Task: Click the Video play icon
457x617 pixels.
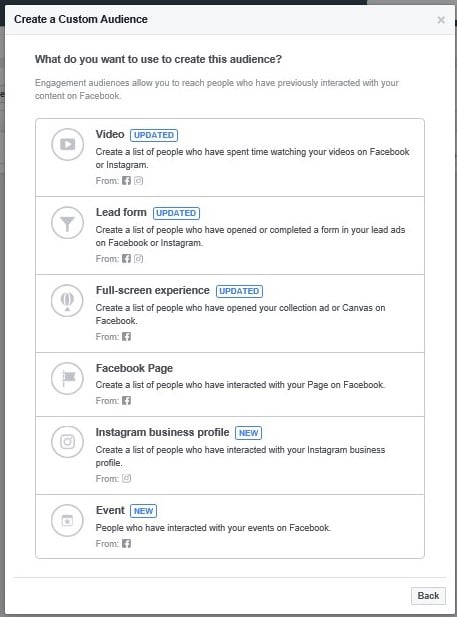Action: click(67, 144)
